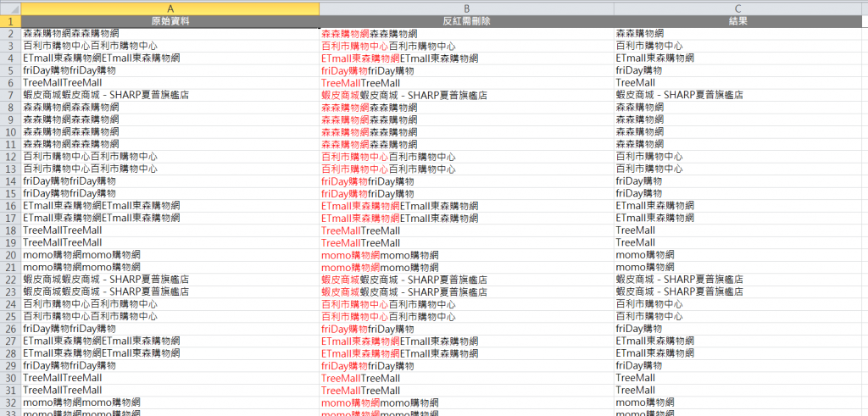
Task: Click cell A2 森森購物網森森購物網
Action: point(170,34)
